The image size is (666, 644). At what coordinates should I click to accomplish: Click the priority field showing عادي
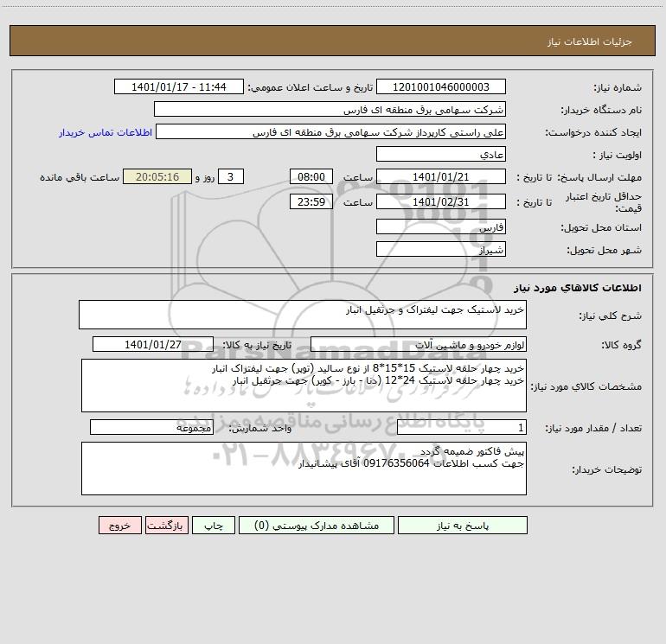click(x=441, y=154)
